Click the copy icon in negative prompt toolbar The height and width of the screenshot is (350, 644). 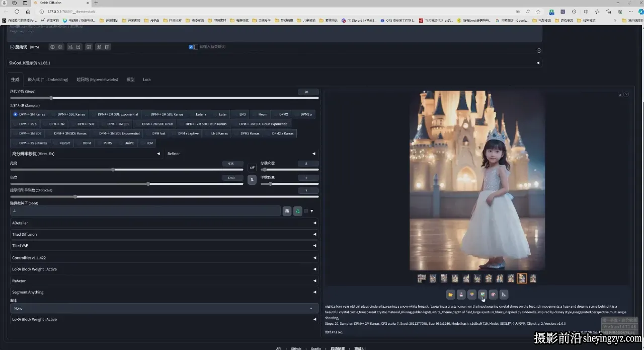point(99,47)
